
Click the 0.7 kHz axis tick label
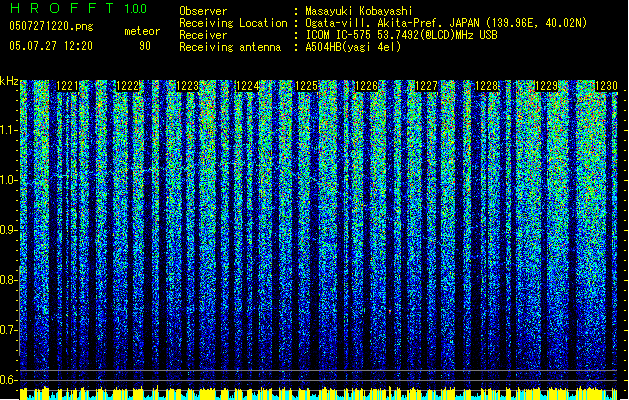[x=8, y=330]
